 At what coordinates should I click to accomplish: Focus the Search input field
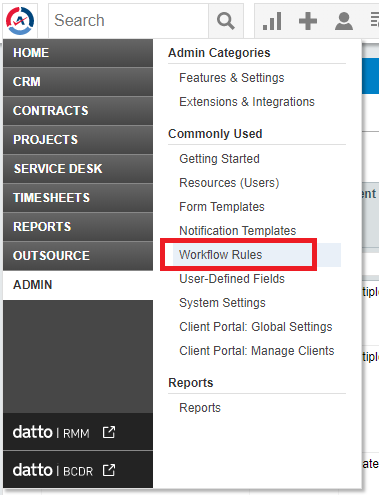tap(129, 21)
